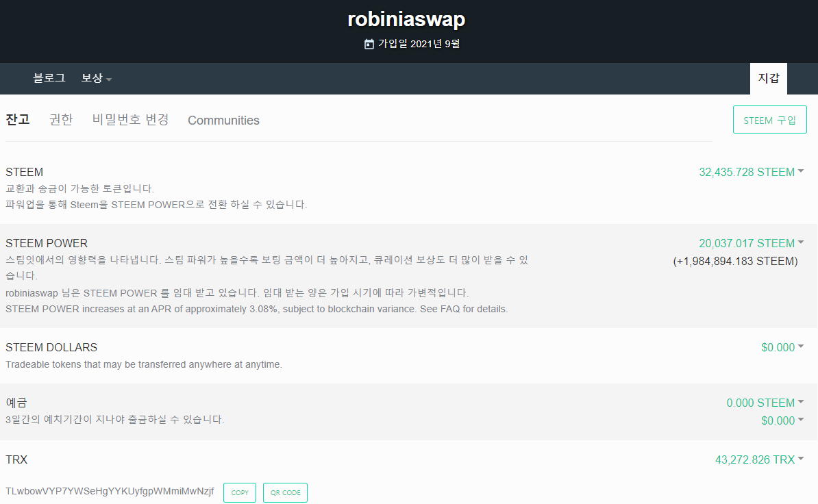Expand the 20,037.017 STEEM power dropdown

pyautogui.click(x=752, y=243)
